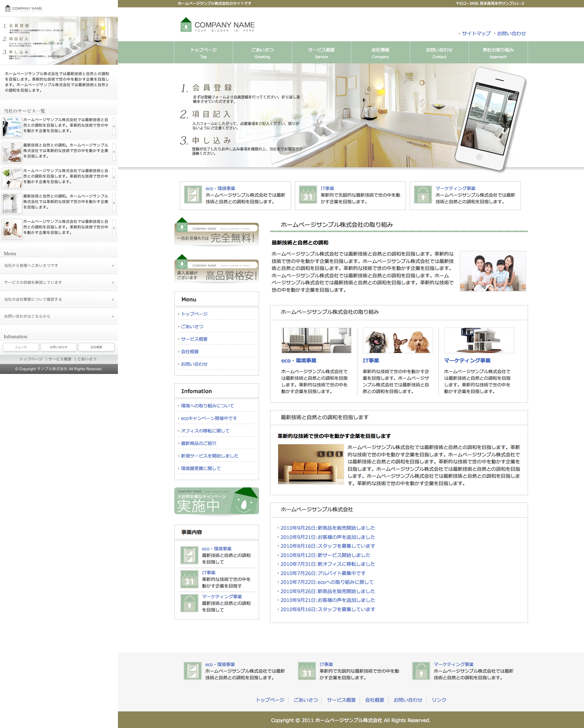Click the eco environment film icon in top cards

click(x=193, y=195)
